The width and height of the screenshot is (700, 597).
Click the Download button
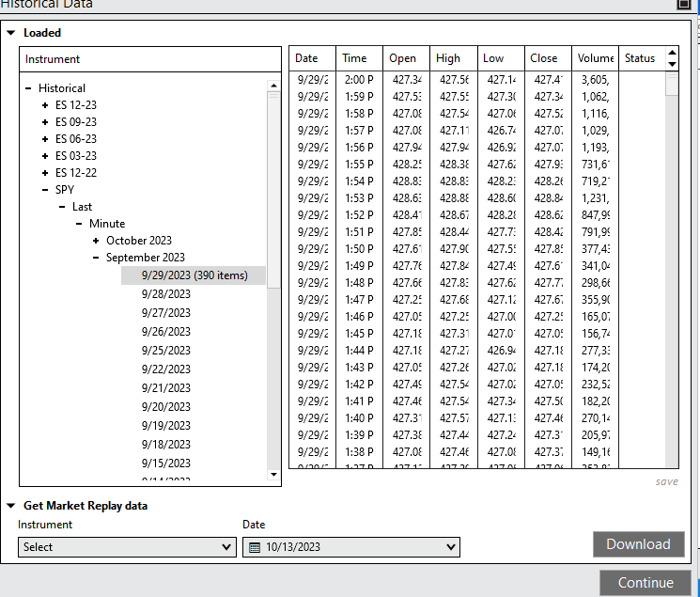click(x=638, y=544)
